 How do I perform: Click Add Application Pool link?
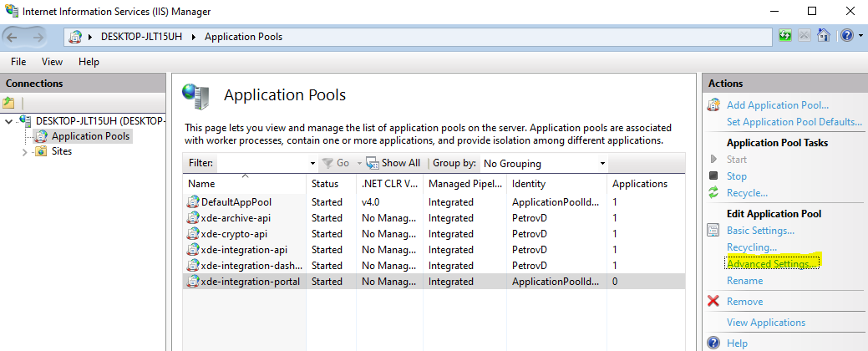(x=778, y=105)
